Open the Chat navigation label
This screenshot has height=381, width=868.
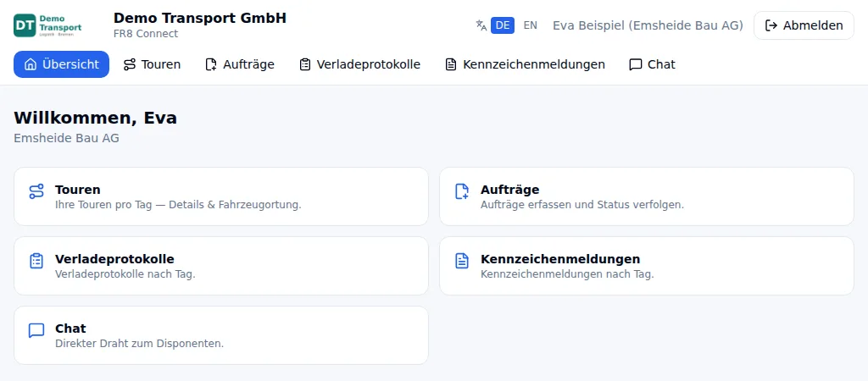661,64
